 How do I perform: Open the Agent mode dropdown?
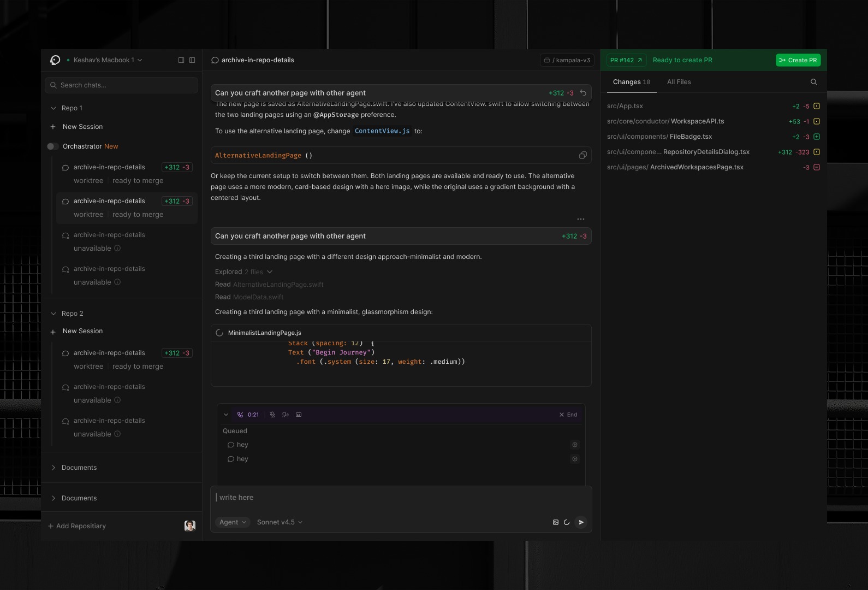tap(233, 522)
